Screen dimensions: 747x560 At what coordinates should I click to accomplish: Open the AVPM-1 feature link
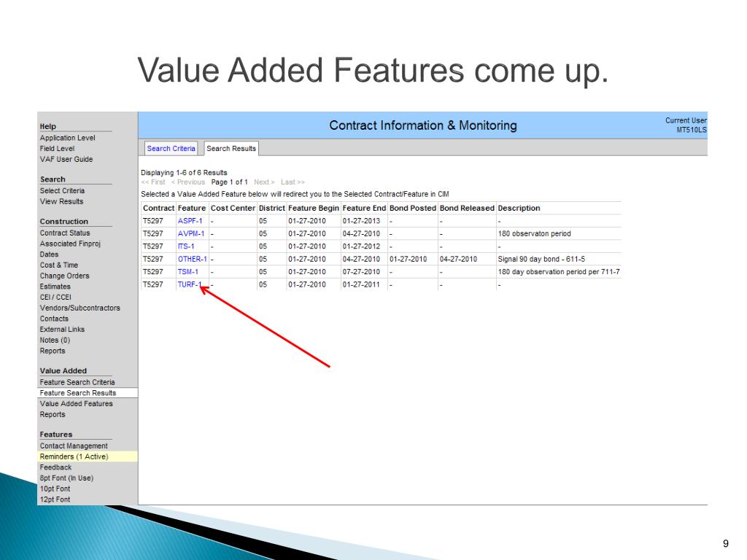[x=191, y=234]
